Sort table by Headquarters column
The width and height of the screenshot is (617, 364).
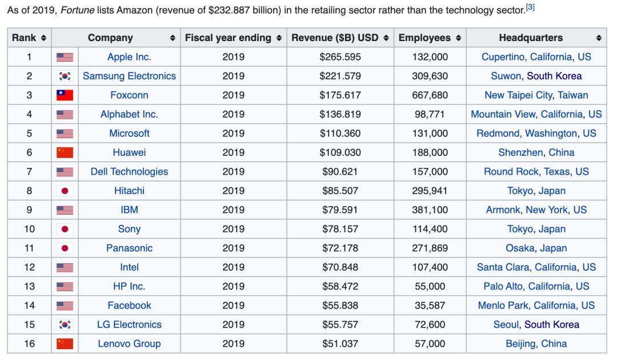(598, 38)
